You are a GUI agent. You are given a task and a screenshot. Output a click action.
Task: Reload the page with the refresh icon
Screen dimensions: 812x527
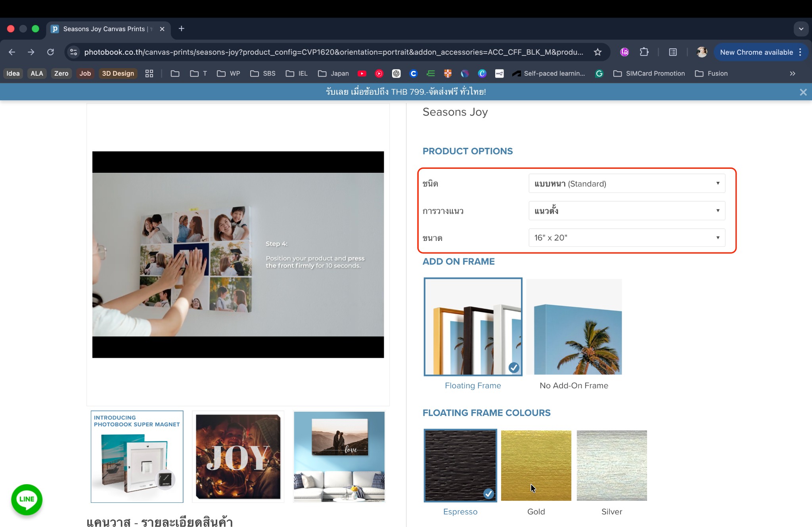(x=50, y=52)
